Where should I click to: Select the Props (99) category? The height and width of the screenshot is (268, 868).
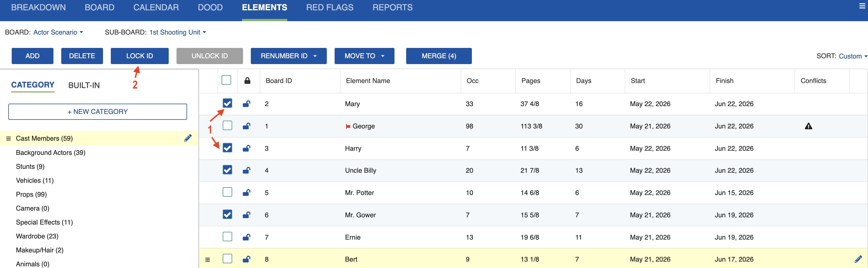31,194
